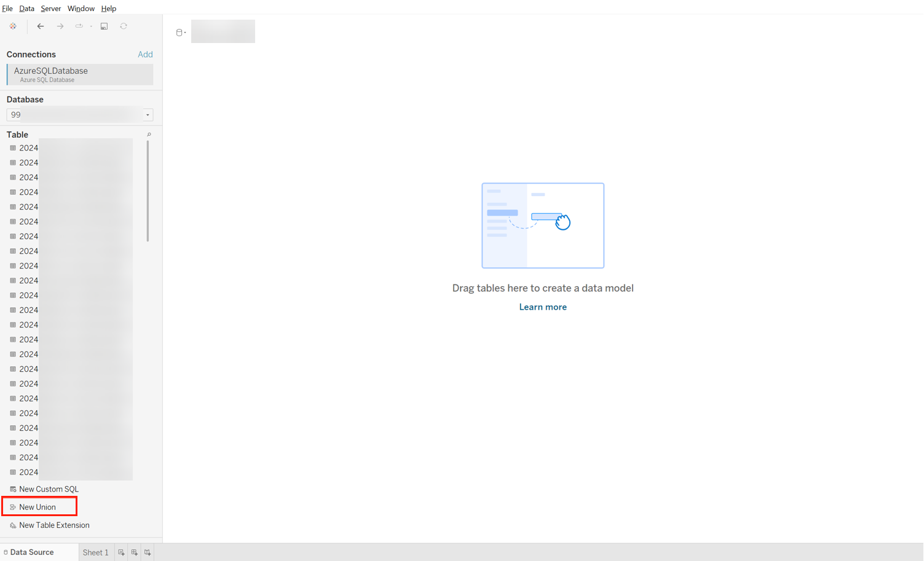
Task: Expand the Database selection dropdown
Action: pyautogui.click(x=148, y=115)
